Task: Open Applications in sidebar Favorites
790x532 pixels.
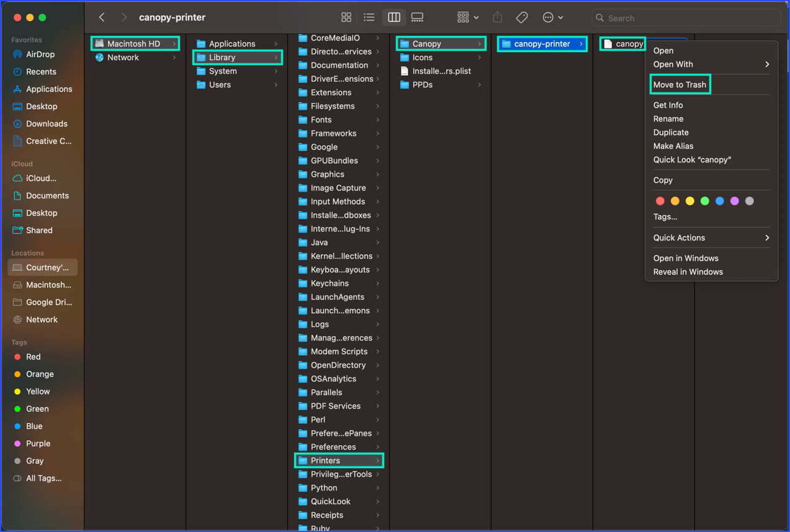Action: tap(49, 89)
